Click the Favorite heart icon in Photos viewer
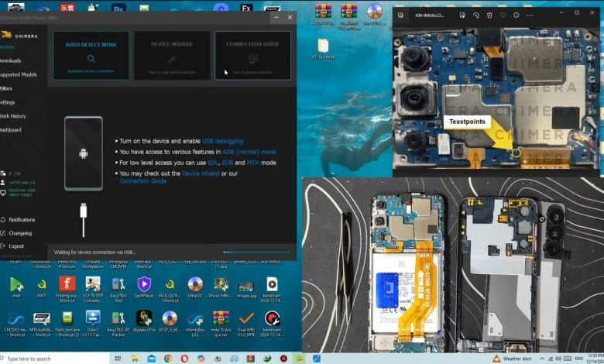 pyautogui.click(x=503, y=15)
